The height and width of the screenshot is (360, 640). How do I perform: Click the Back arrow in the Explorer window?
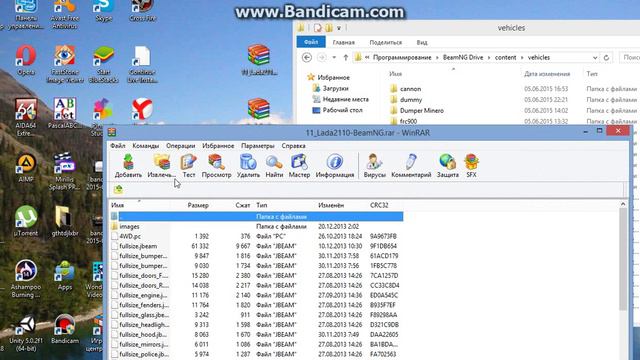(307, 58)
